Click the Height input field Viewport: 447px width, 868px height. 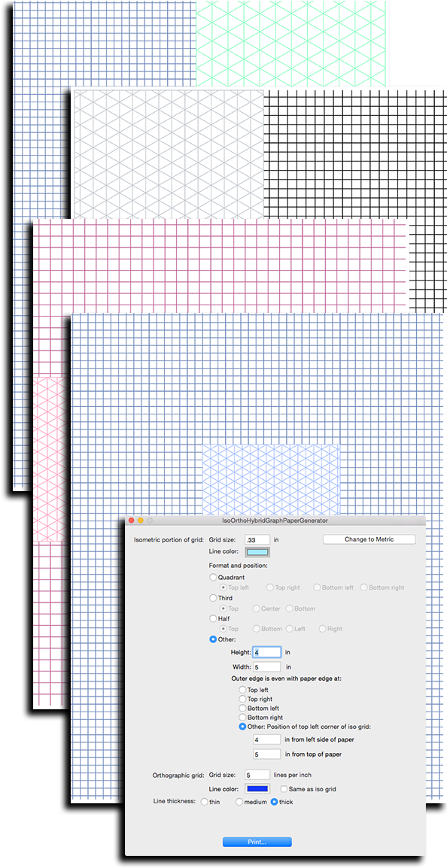tap(267, 653)
